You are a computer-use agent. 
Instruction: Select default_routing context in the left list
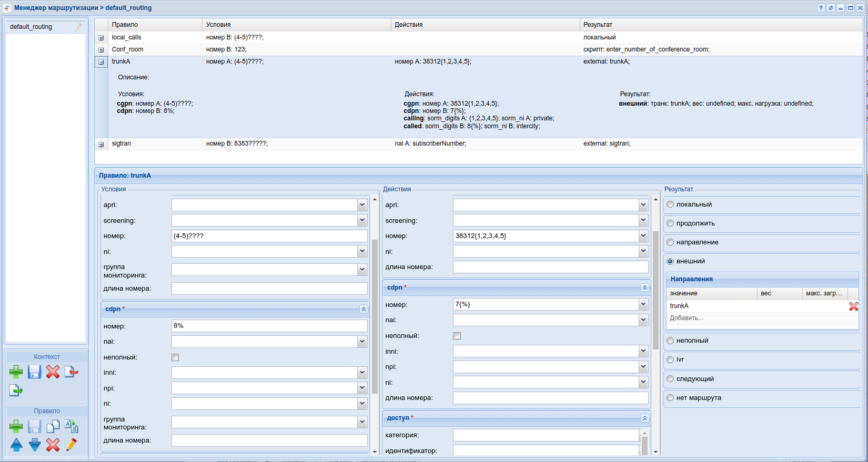point(31,27)
